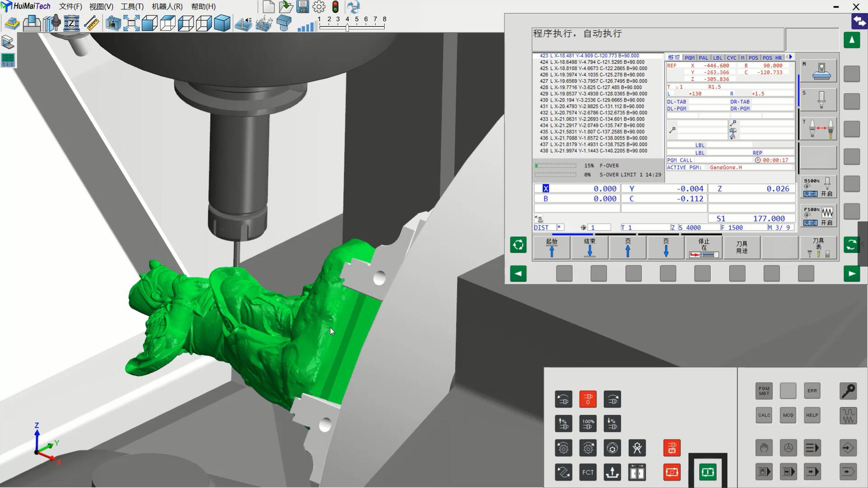This screenshot has width=868, height=488.
Task: Select the solid shaded cube view
Action: coord(222,23)
